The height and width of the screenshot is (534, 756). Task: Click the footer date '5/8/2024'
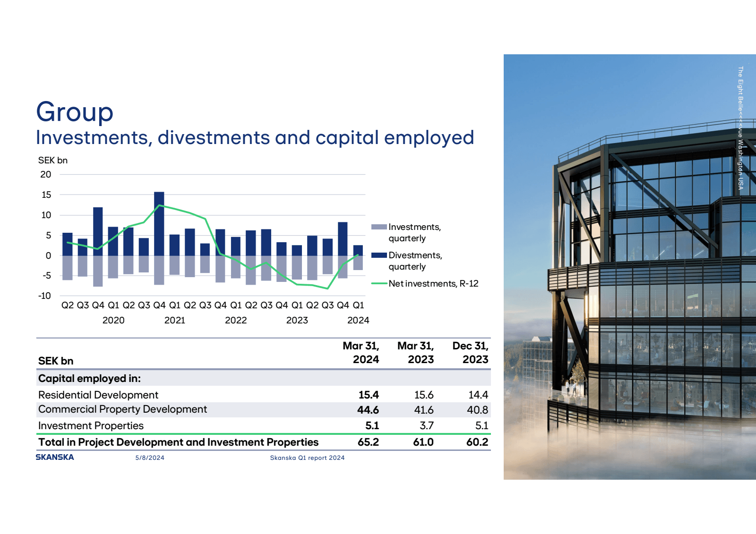[150, 458]
